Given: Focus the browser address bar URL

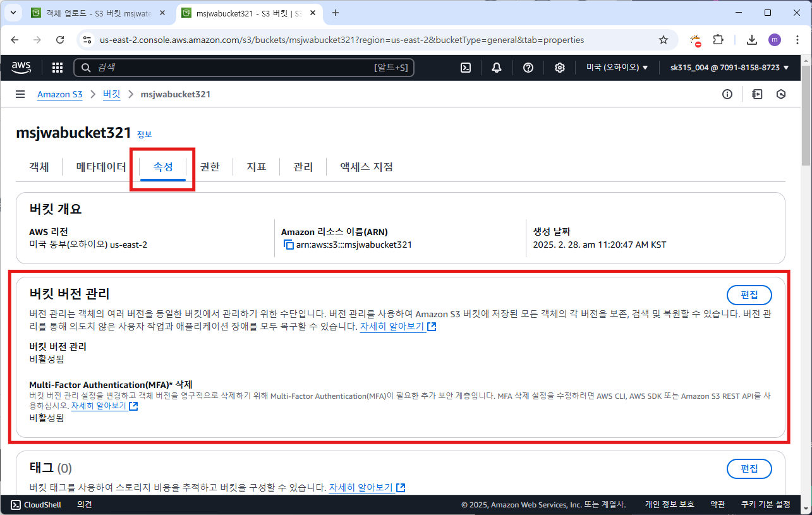Looking at the screenshot, I should pyautogui.click(x=342, y=40).
